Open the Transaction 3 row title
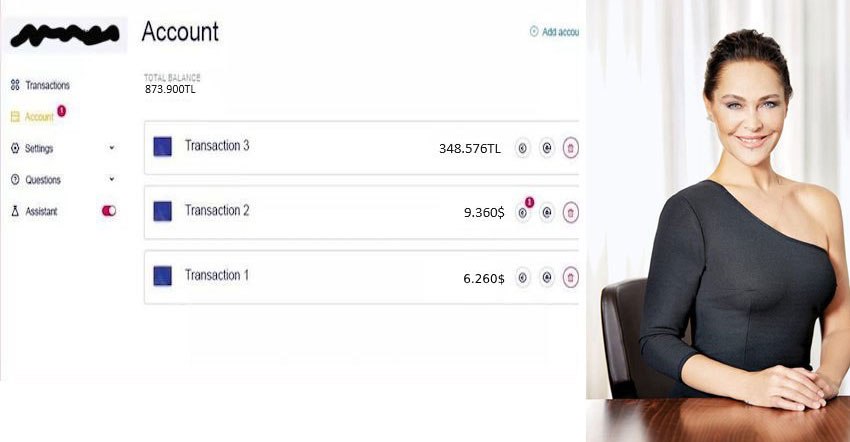The image size is (850, 442). [217, 146]
